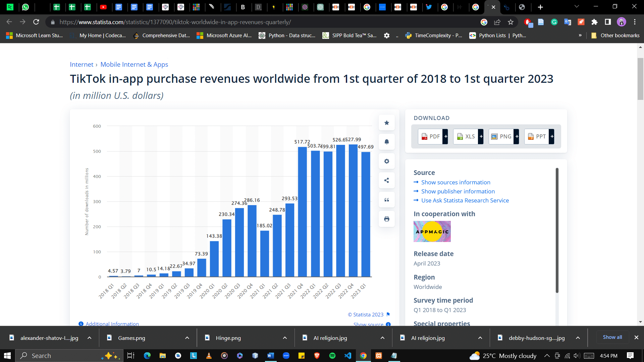Expand Additional Information below chart
The image size is (644, 362).
coord(112,324)
